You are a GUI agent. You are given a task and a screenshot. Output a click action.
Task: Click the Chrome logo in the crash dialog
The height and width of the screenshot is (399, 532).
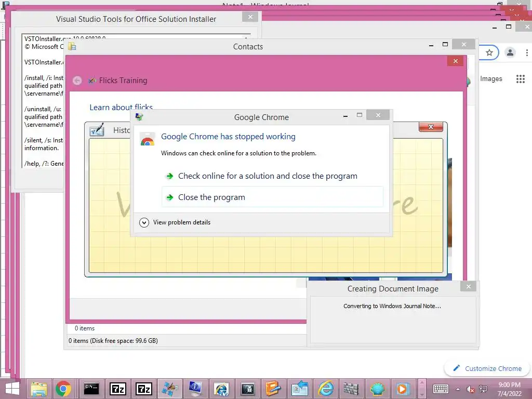147,139
